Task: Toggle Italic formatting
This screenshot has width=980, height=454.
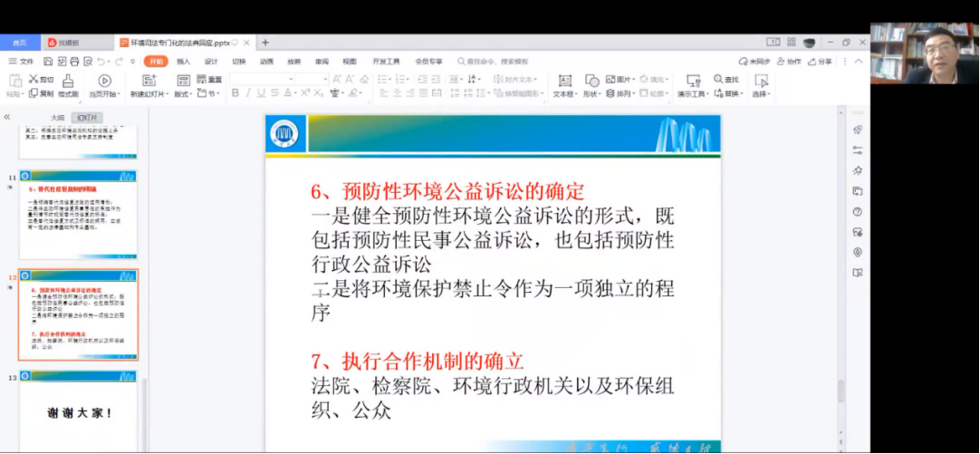Action: (x=248, y=93)
